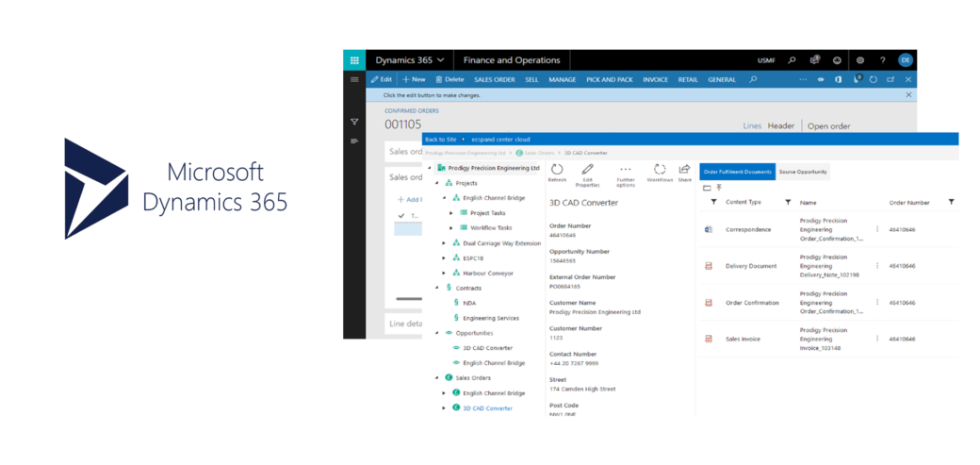Screen dimensions: 980x465
Task: Expand the ESPC18 node
Action: pos(444,257)
